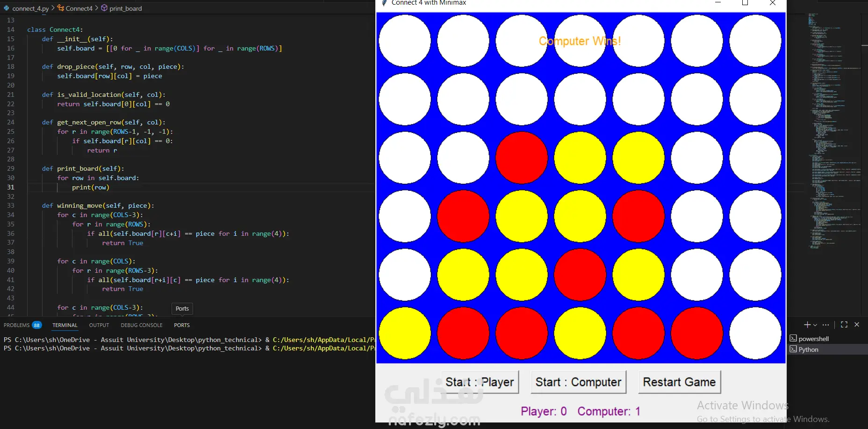The width and height of the screenshot is (868, 429).
Task: Click the "def print_board(self):" code line
Action: coord(83,168)
